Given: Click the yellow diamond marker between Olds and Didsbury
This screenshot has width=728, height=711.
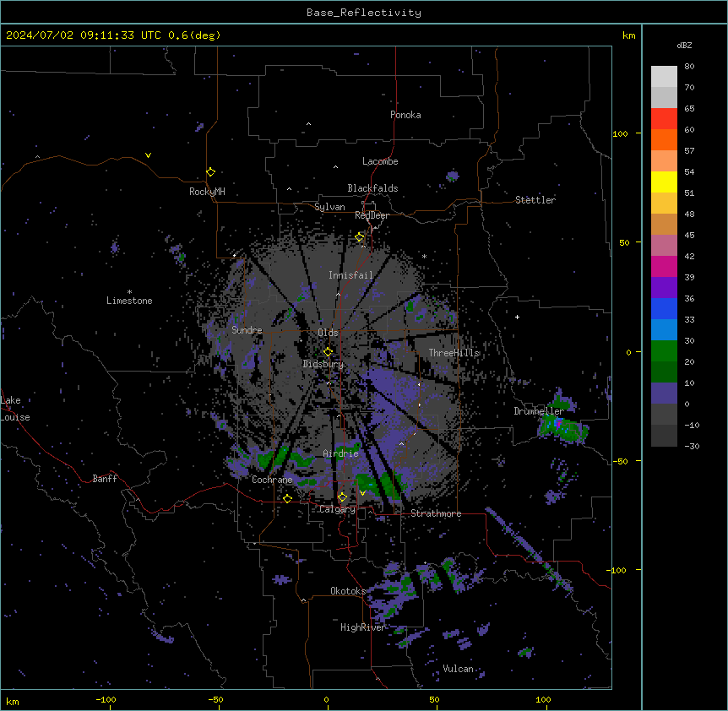Looking at the screenshot, I should click(328, 352).
